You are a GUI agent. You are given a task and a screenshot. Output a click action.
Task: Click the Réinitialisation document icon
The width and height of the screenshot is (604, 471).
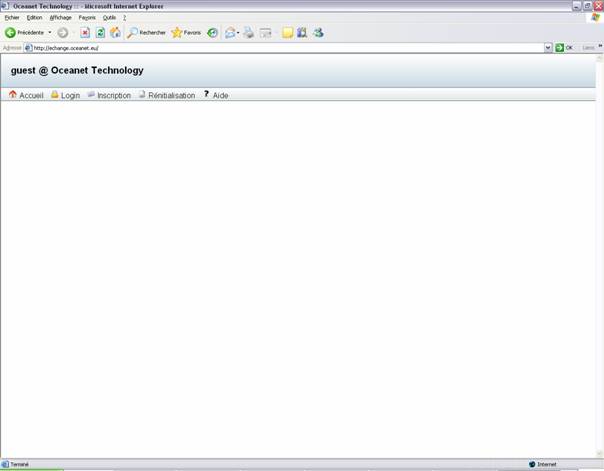(x=142, y=94)
